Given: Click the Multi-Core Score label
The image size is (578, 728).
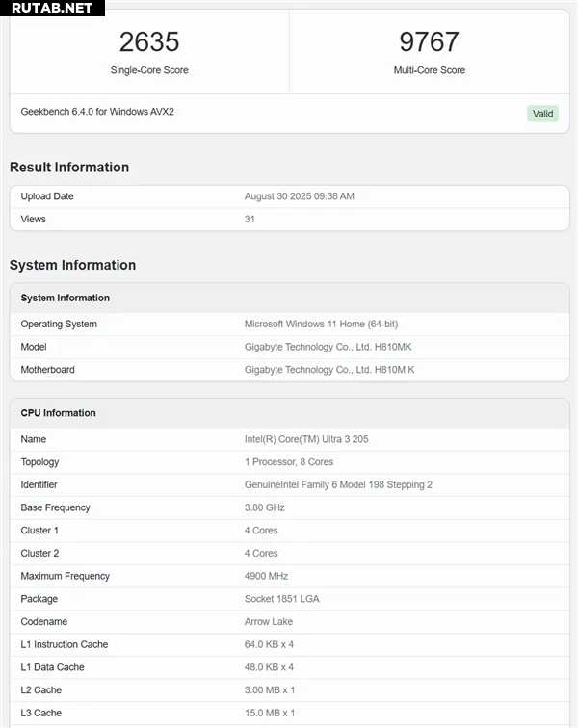Looking at the screenshot, I should pos(430,70).
